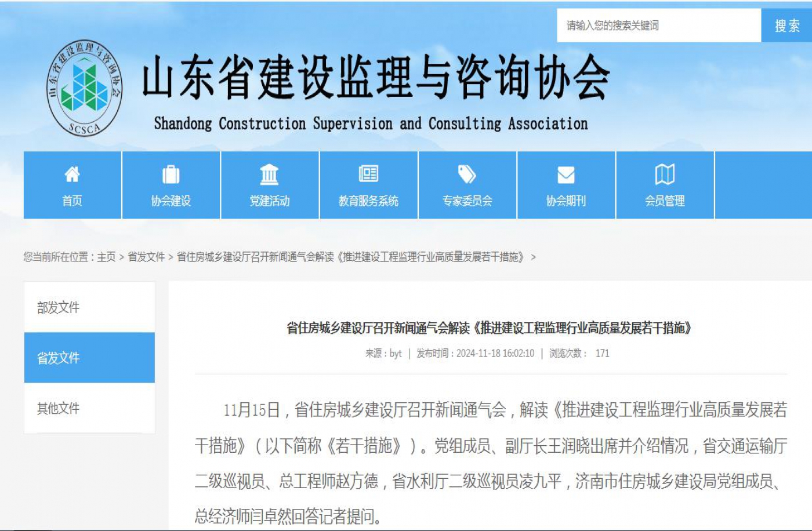
Task: Click the view count 浏览次数 171
Action: pos(579,353)
